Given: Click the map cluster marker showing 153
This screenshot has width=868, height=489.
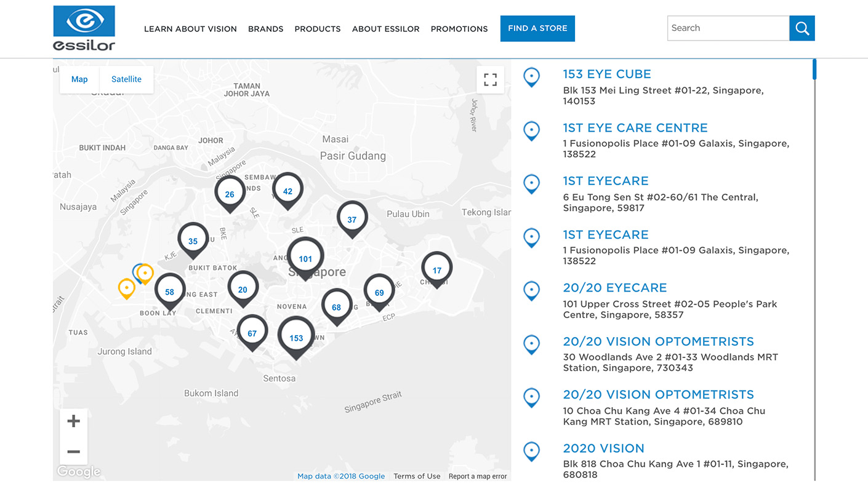Looking at the screenshot, I should pos(296,337).
